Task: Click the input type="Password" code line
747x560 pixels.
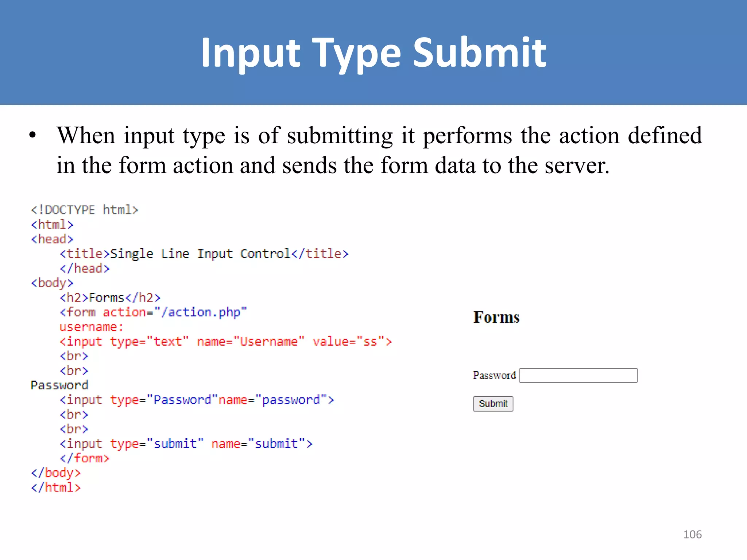Action: pos(197,400)
